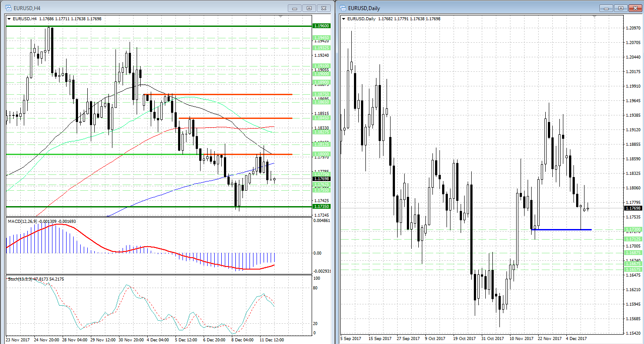Screen dimensions: 644x344
Task: Click the EURUSD,H4 window title icon
Action: click(8, 8)
